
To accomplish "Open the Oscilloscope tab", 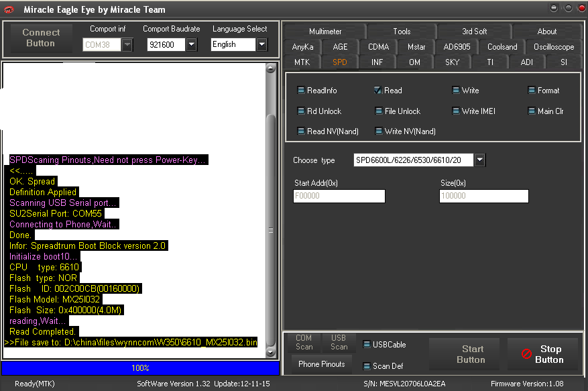I will [x=554, y=47].
